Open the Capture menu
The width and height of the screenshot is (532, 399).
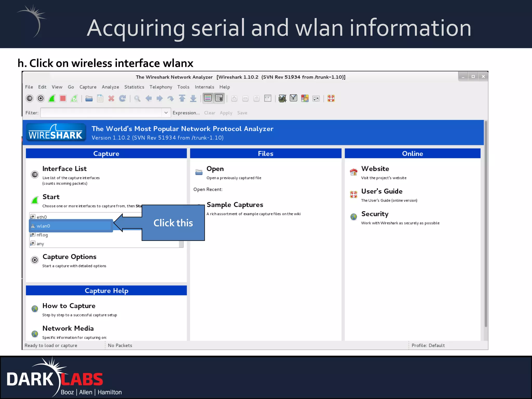coord(88,87)
